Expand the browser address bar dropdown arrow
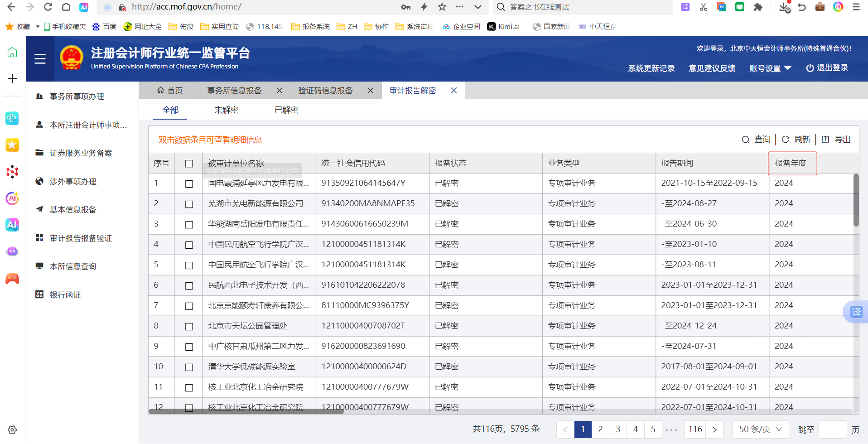Image resolution: width=868 pixels, height=444 pixels. click(477, 7)
